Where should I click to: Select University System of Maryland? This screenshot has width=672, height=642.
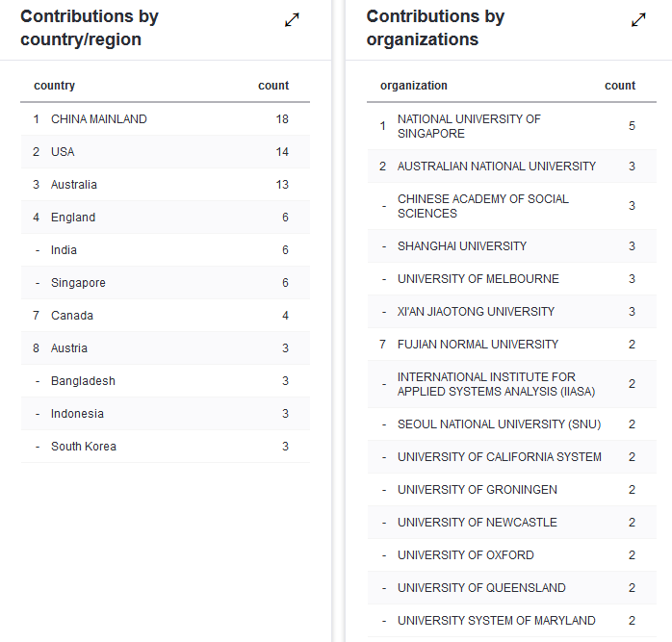pos(497,621)
